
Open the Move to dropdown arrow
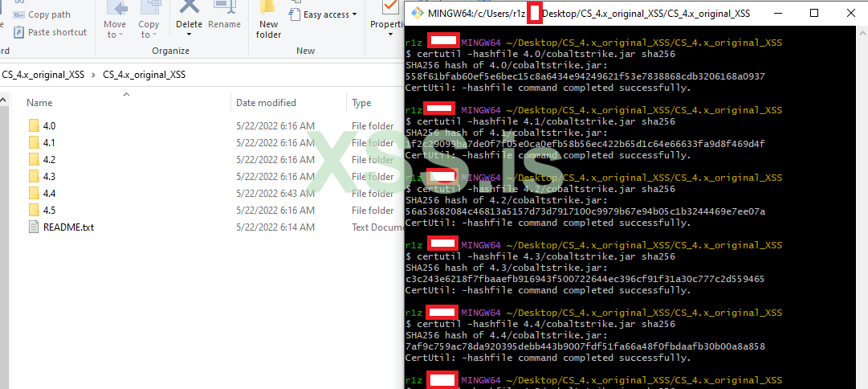(x=121, y=35)
